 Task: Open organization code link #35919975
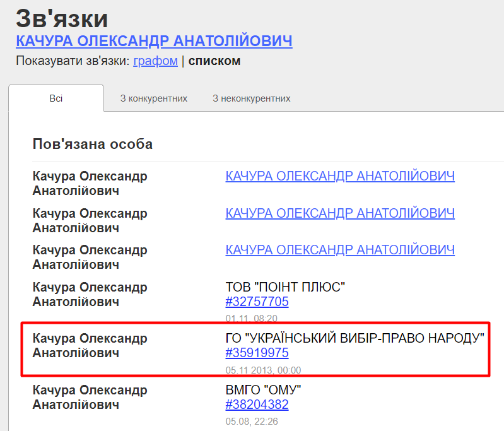[257, 353]
